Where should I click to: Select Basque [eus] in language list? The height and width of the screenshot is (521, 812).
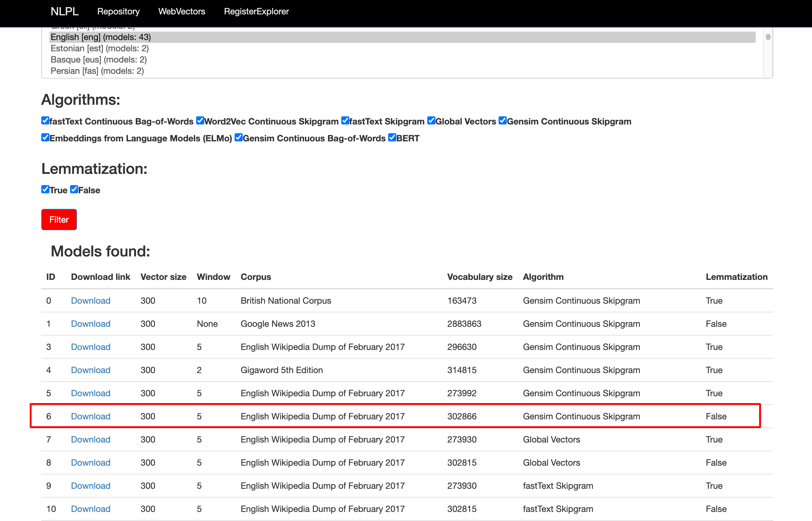pos(99,59)
